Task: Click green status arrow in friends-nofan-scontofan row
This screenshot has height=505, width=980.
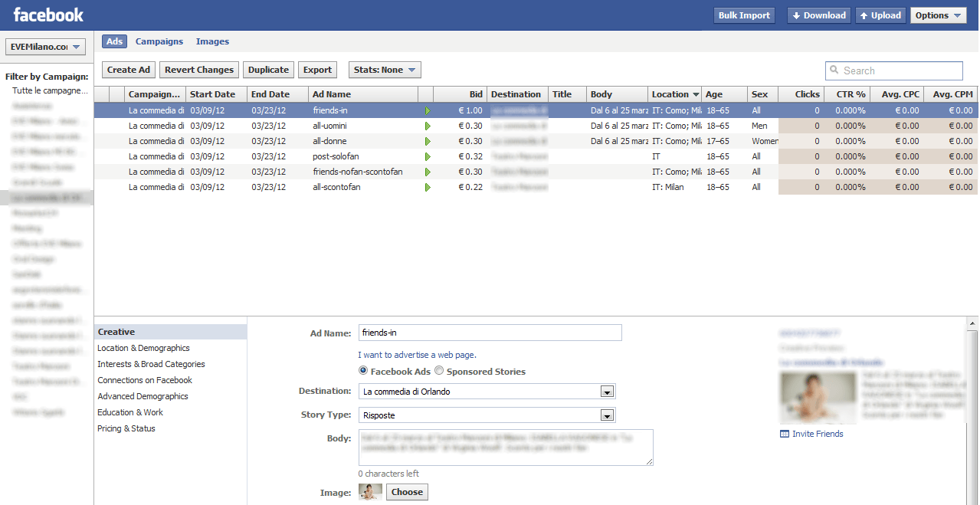Action: coord(428,172)
